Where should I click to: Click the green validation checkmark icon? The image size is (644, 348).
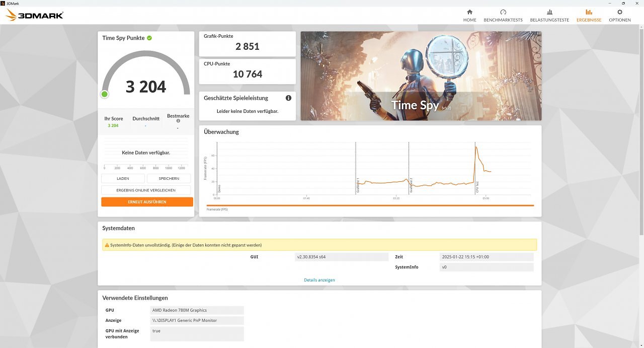[149, 38]
